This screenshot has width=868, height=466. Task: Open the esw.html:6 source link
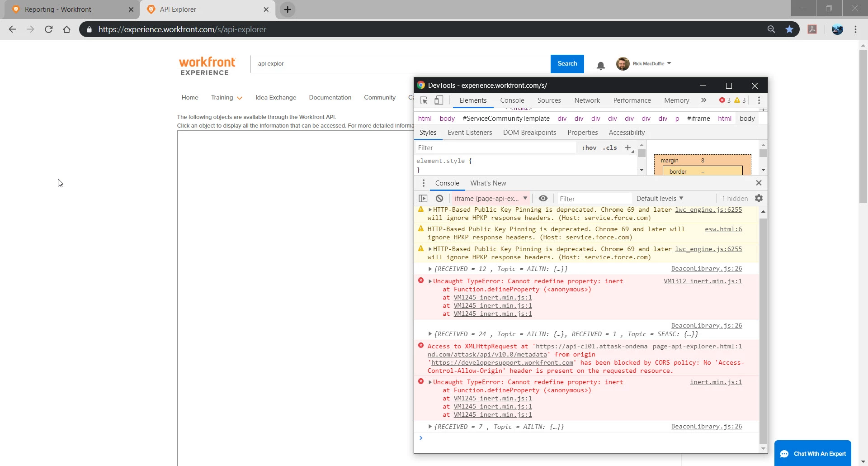[723, 229]
